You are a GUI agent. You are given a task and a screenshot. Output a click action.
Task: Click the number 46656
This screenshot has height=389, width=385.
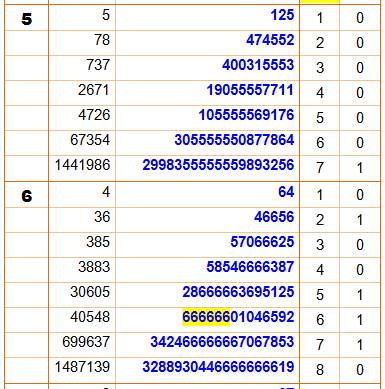pyautogui.click(x=274, y=217)
